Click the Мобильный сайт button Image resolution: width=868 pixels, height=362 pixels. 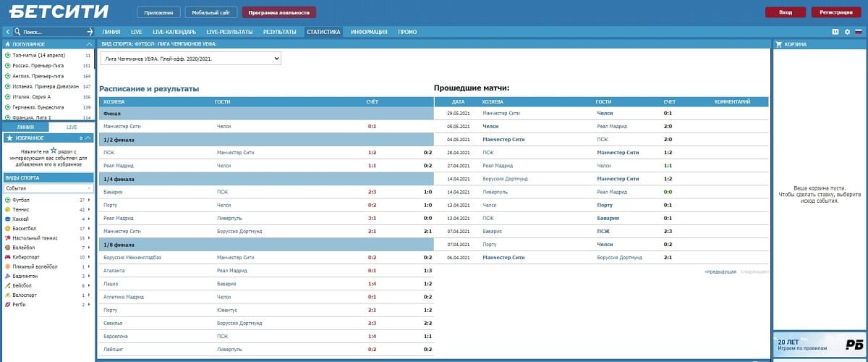coord(210,12)
